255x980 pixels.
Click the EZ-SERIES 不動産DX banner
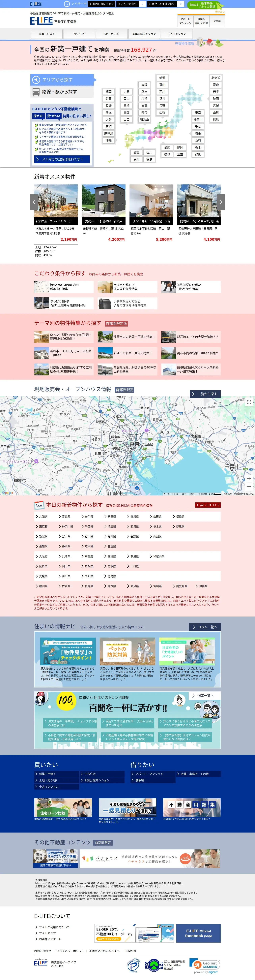(134, 933)
